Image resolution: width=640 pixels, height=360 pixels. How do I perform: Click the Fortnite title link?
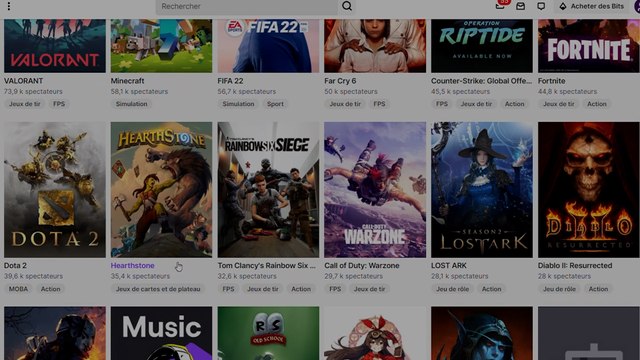click(x=551, y=81)
